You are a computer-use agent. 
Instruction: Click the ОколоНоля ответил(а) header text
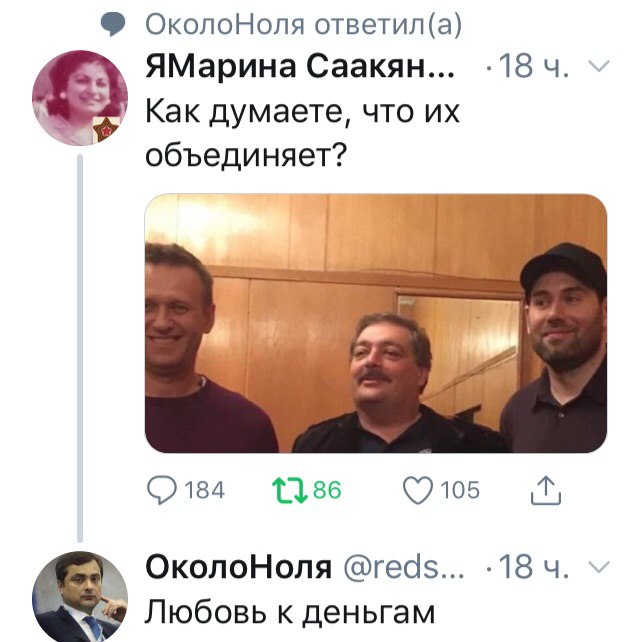point(303,25)
